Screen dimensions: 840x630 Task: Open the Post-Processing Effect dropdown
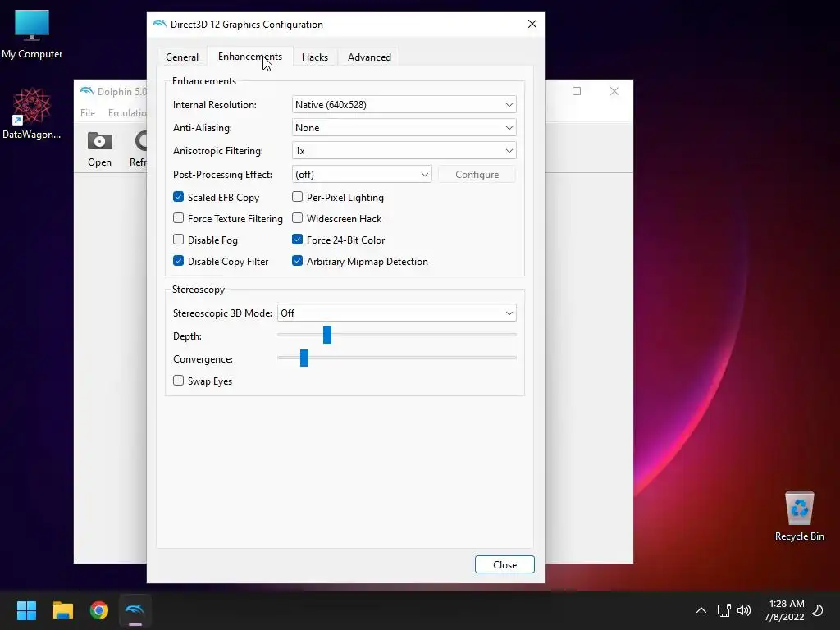click(x=362, y=174)
